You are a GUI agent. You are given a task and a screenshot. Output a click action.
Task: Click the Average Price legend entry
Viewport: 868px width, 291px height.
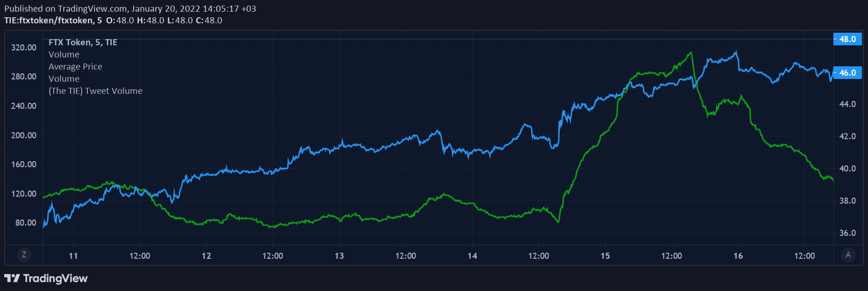click(x=75, y=67)
